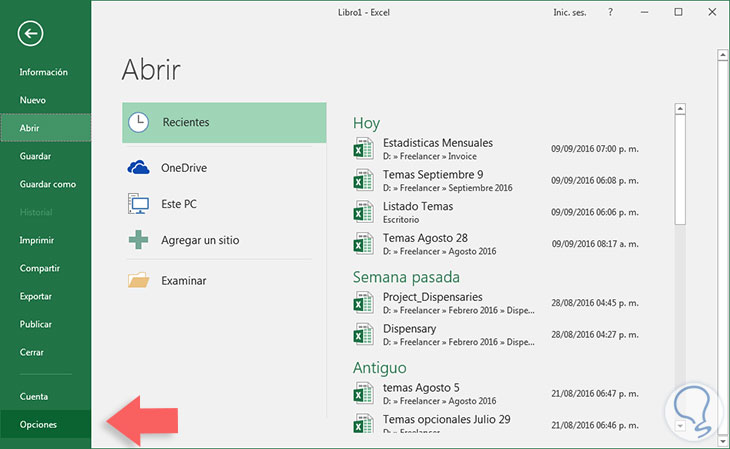Select the Este PC location label
Image resolution: width=730 pixels, height=449 pixels.
pos(179,204)
